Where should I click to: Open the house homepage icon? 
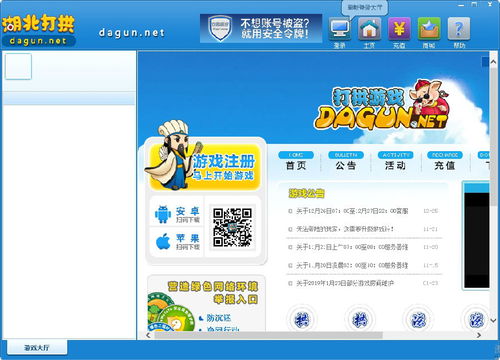[x=369, y=29]
